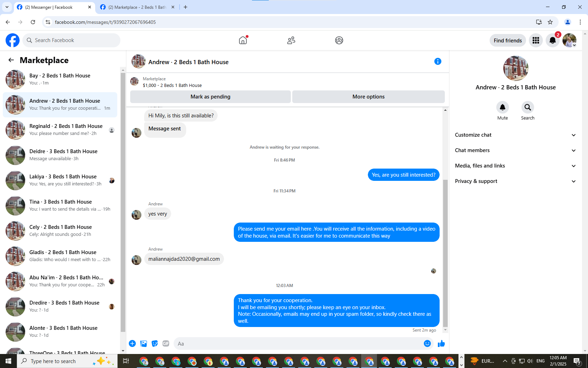Open the volume control in system tray
This screenshot has width=588, height=368.
point(530,361)
